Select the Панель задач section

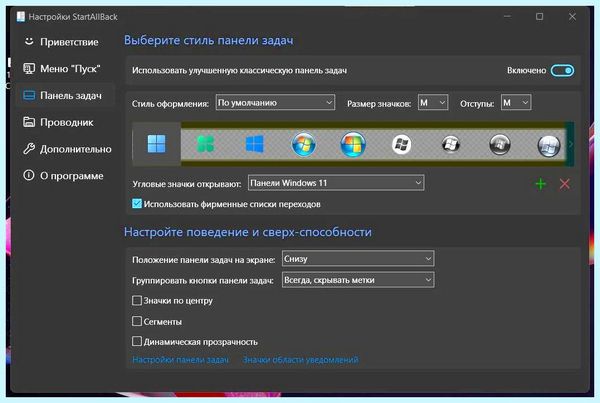point(66,95)
